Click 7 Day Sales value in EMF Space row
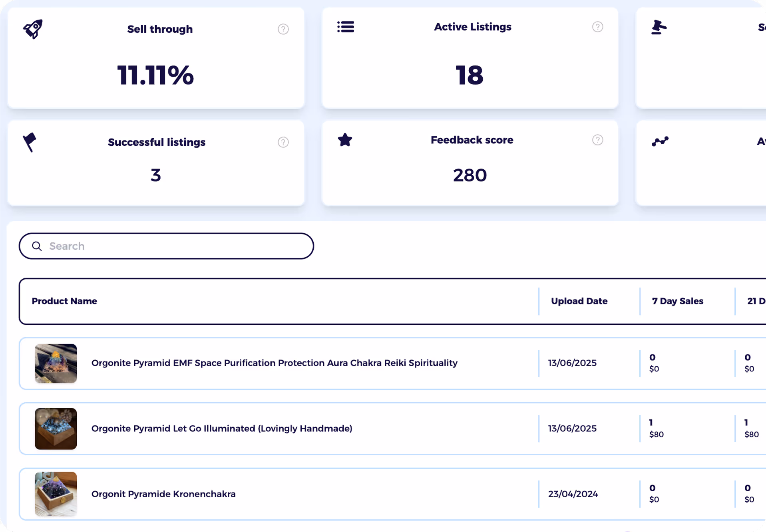 [654, 363]
